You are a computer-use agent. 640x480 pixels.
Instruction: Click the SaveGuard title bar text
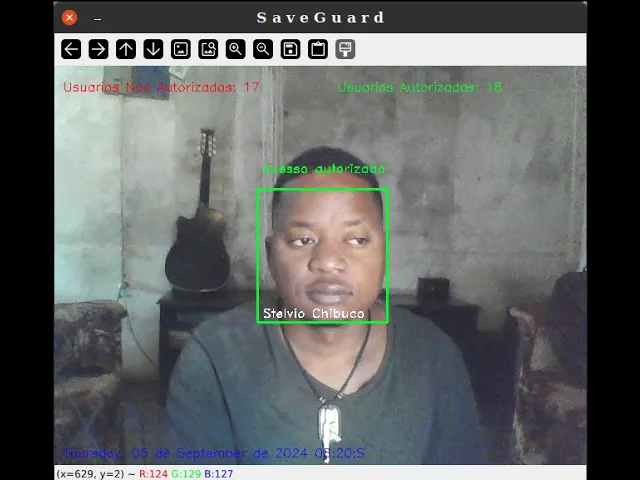320,18
